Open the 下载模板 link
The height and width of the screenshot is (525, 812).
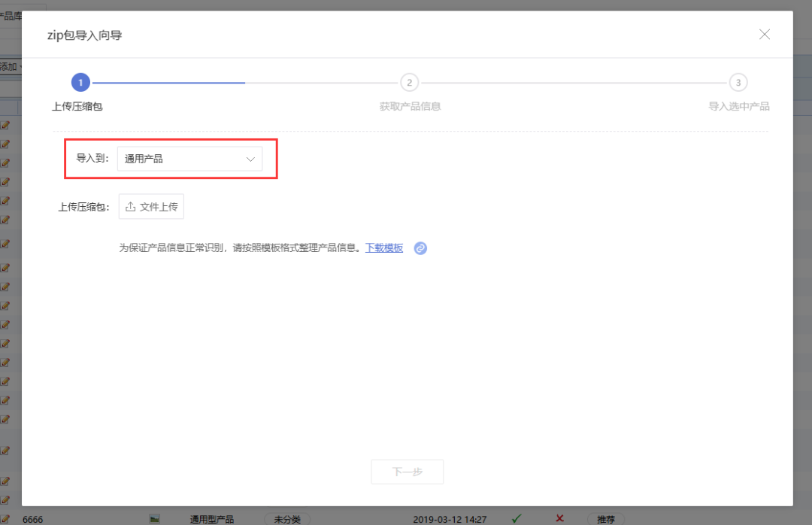click(384, 247)
